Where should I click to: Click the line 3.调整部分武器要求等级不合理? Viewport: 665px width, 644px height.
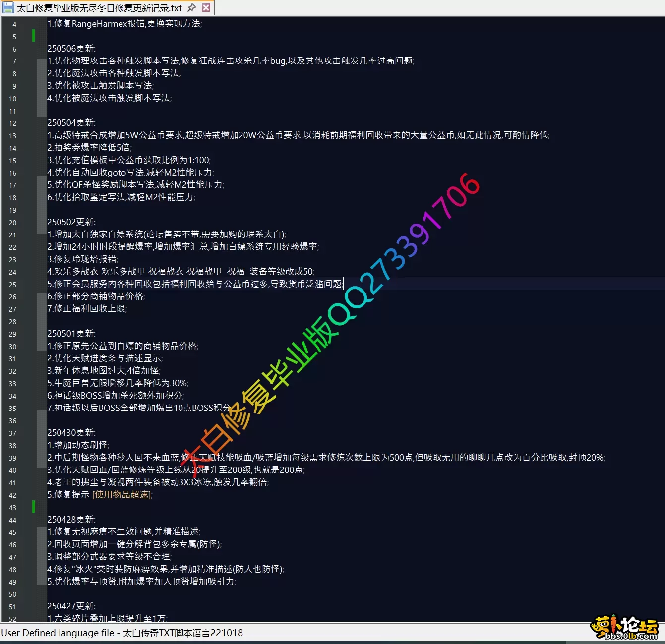(x=110, y=557)
